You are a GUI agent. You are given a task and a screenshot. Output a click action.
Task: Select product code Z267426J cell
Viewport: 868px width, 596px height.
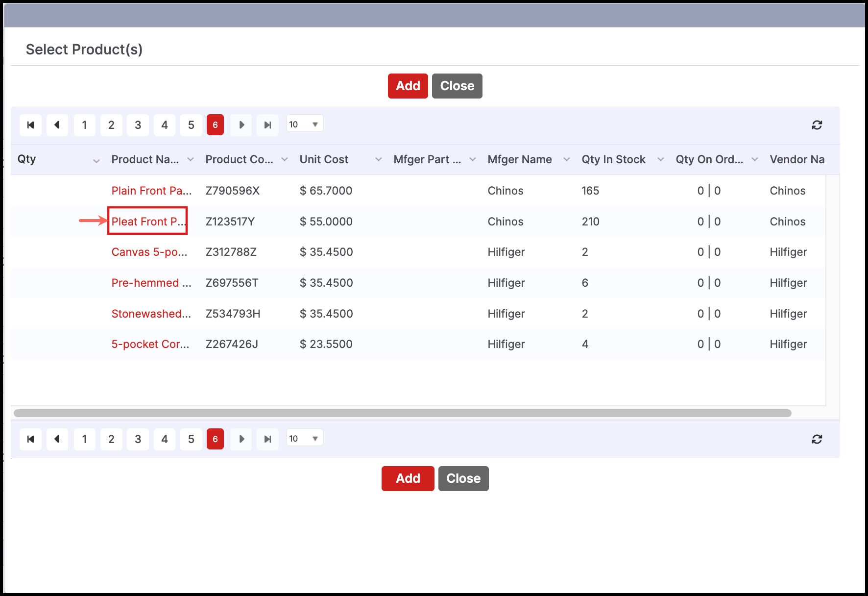point(232,344)
